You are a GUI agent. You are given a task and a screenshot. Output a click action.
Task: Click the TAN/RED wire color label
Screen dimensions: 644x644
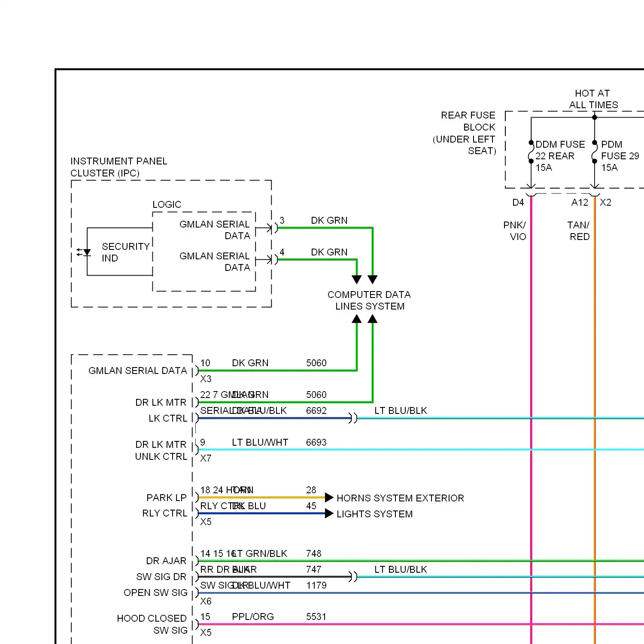tap(579, 231)
